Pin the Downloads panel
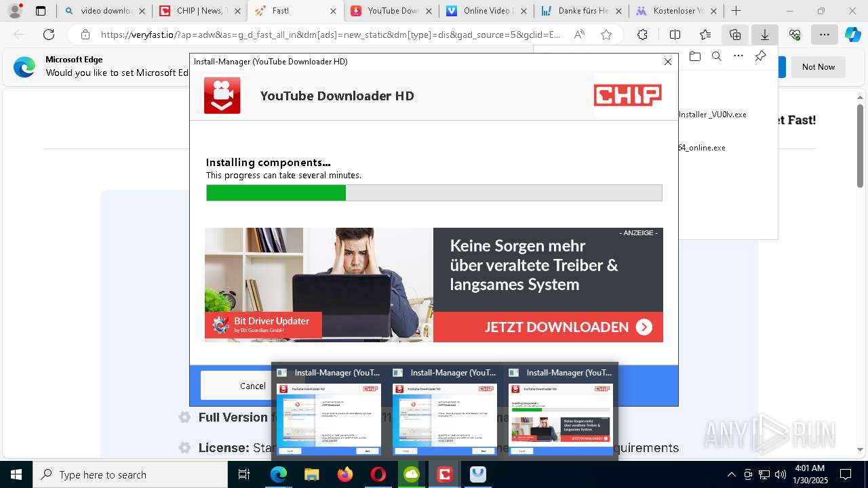This screenshot has height=488, width=868. [x=761, y=56]
